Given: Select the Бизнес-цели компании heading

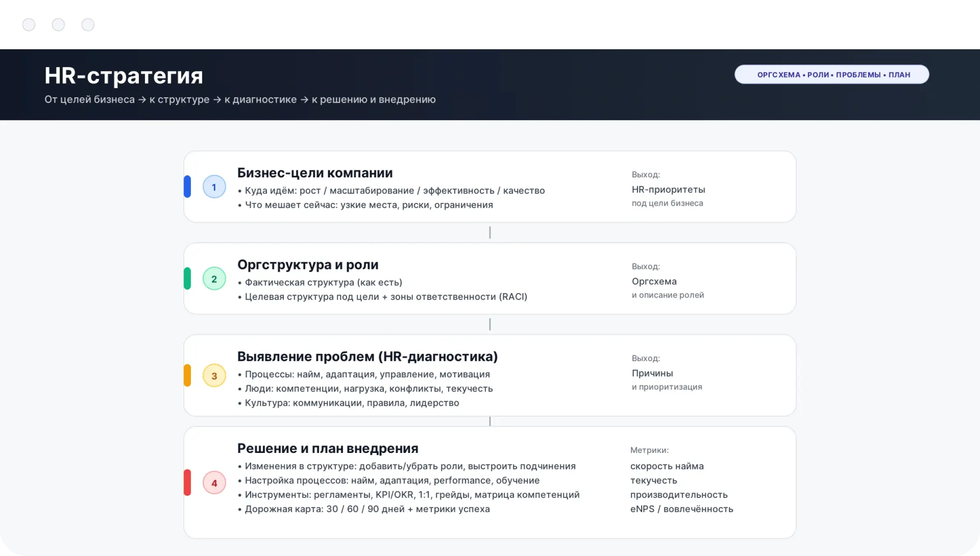Looking at the screenshot, I should tap(315, 173).
